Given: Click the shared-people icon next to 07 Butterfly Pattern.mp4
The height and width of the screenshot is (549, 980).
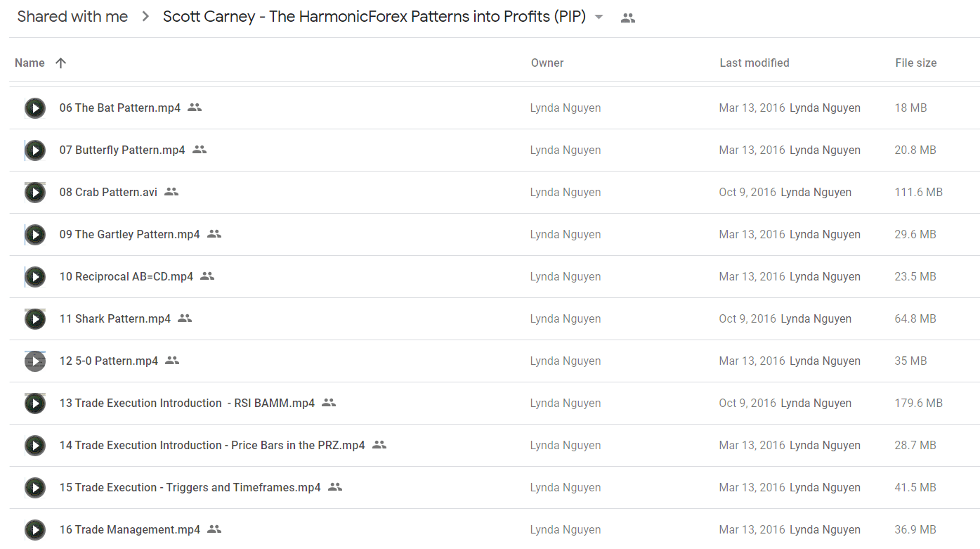Looking at the screenshot, I should [200, 150].
